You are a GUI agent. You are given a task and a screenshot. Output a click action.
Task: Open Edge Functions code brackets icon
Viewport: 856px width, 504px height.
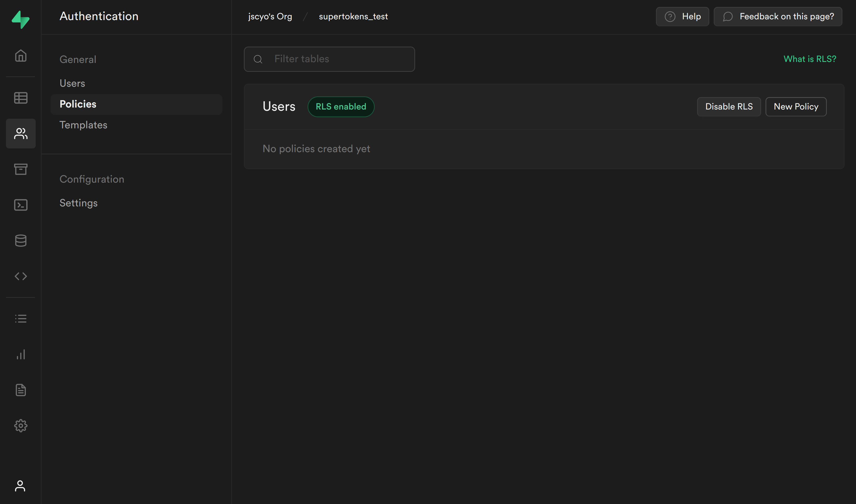point(21,276)
